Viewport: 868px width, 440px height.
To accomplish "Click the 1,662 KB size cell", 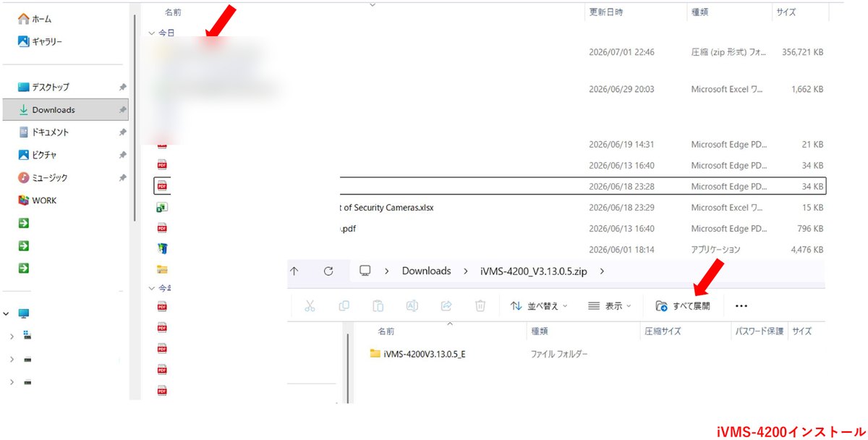I will point(807,89).
